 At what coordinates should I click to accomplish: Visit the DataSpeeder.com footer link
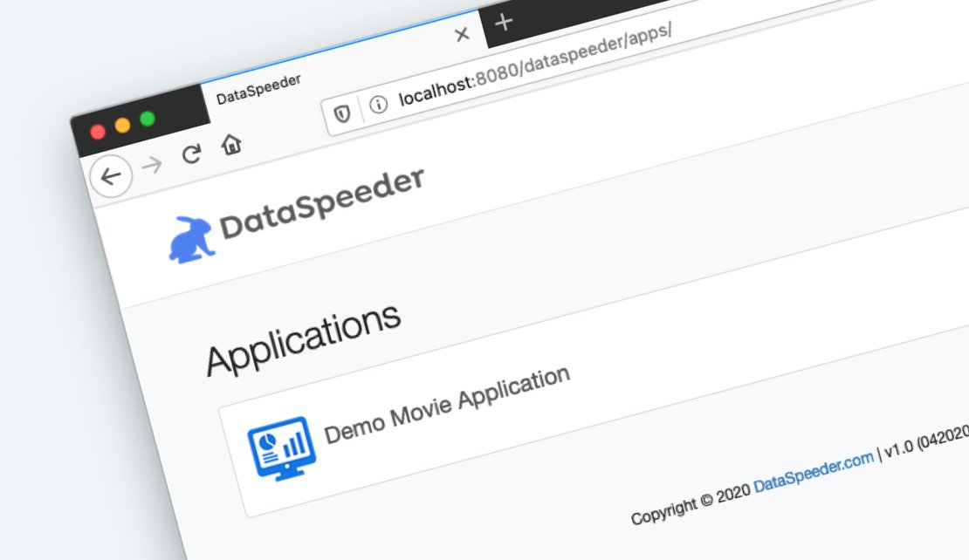[x=814, y=472]
